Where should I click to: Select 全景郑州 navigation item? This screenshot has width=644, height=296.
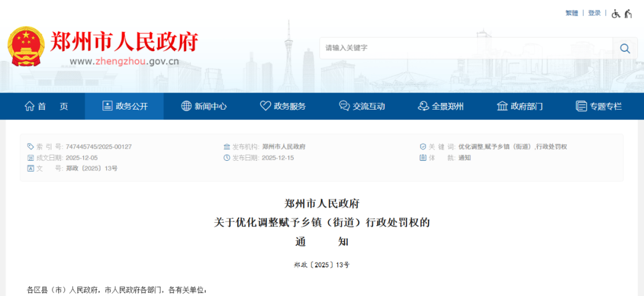(x=441, y=106)
